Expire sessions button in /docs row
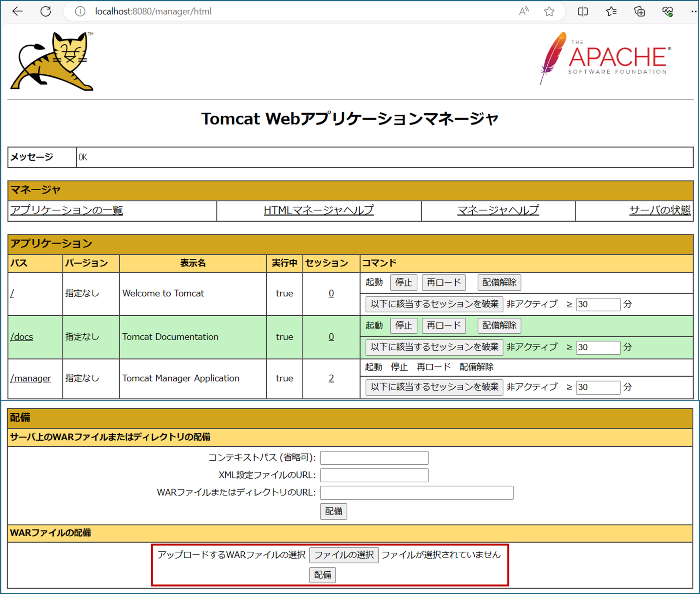This screenshot has height=594, width=700. coord(434,347)
